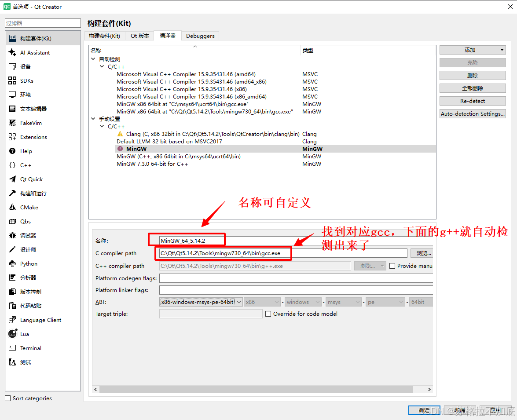Enable the Sort categories checkbox
517x420 pixels.
point(7,398)
